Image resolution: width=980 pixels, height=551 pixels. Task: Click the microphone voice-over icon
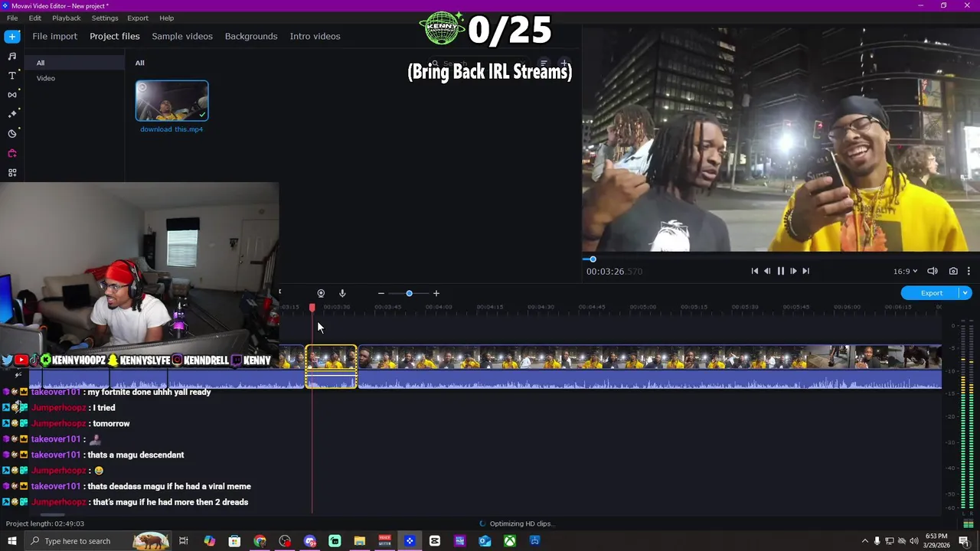342,293
